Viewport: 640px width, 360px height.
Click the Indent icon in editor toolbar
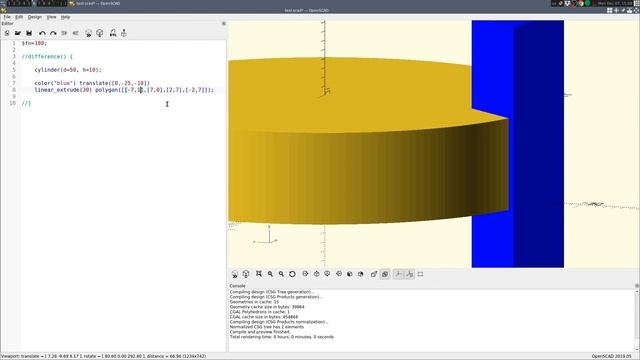(76, 33)
